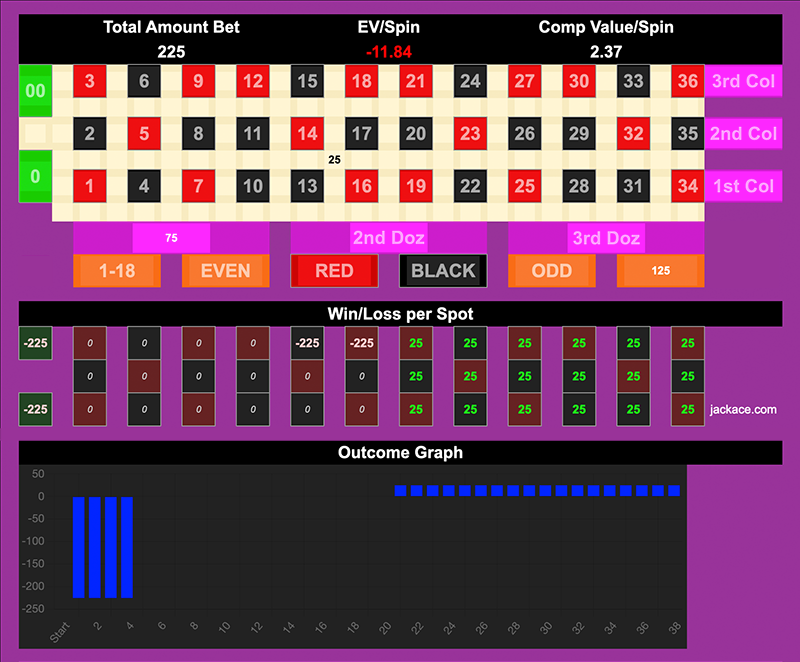The width and height of the screenshot is (800, 662).
Task: Bet on BLACK
Action: pyautogui.click(x=443, y=270)
